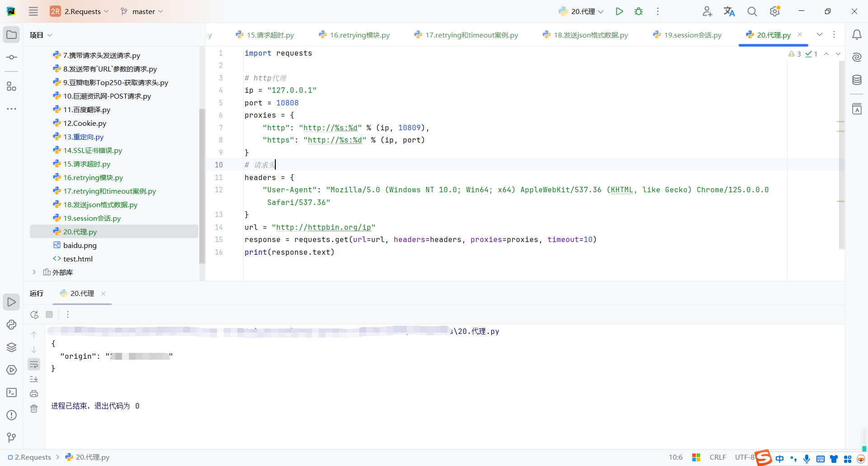Open the 20.代理 run configuration dropdown
The width and height of the screenshot is (868, 466).
(x=581, y=11)
